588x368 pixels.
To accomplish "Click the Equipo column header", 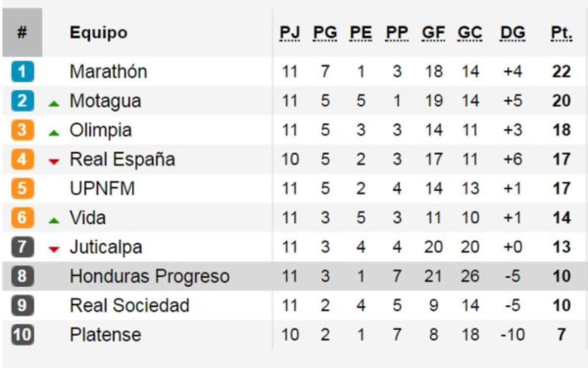I will coord(98,33).
